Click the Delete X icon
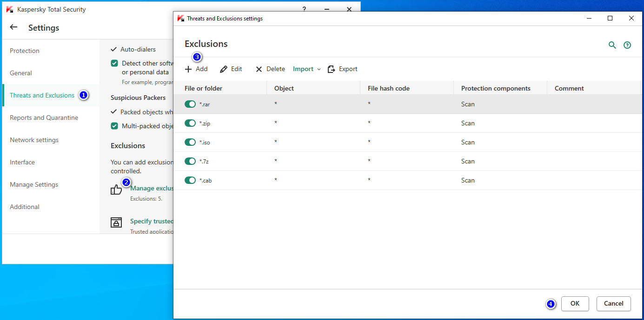The image size is (644, 320). [259, 69]
